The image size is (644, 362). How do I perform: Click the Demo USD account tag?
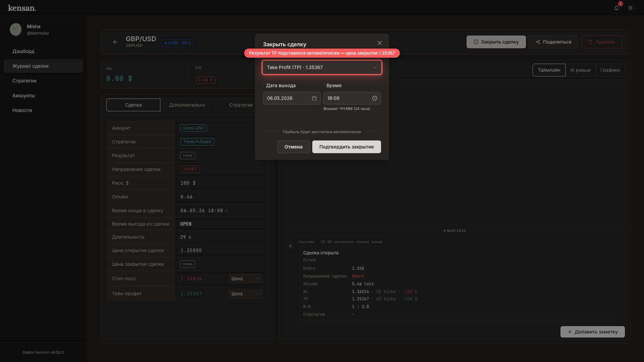[x=194, y=128]
